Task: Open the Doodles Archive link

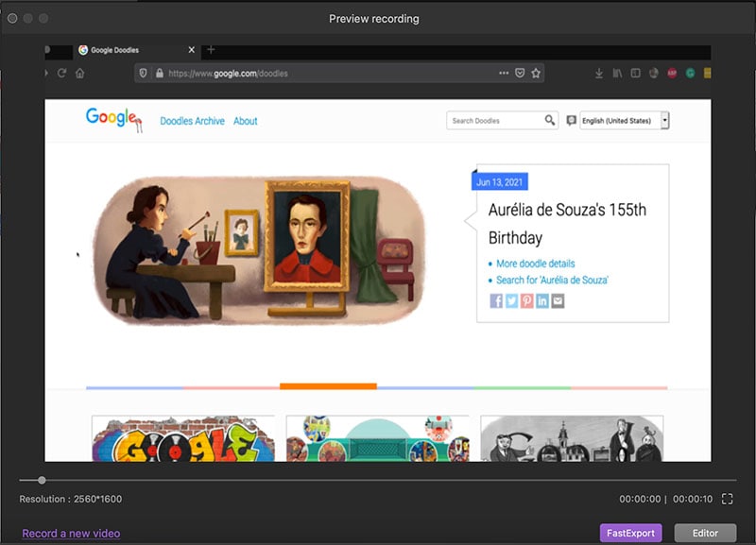Action: click(193, 121)
